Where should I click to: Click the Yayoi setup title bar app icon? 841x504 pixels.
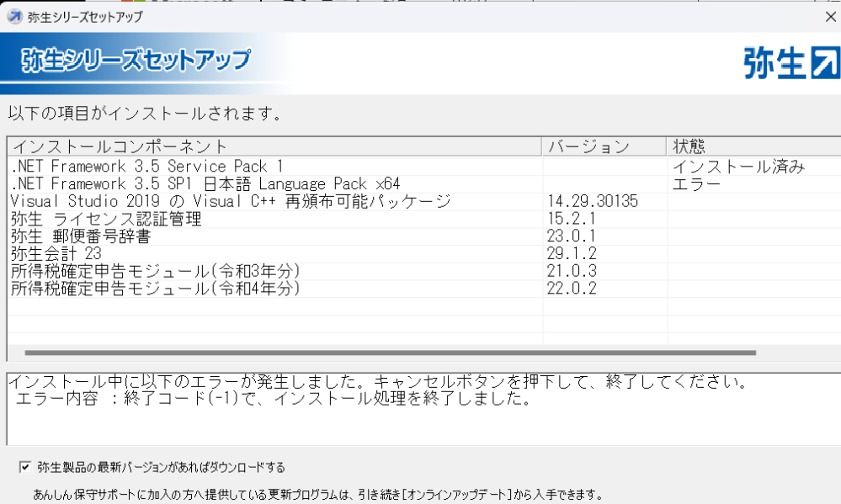click(x=14, y=17)
